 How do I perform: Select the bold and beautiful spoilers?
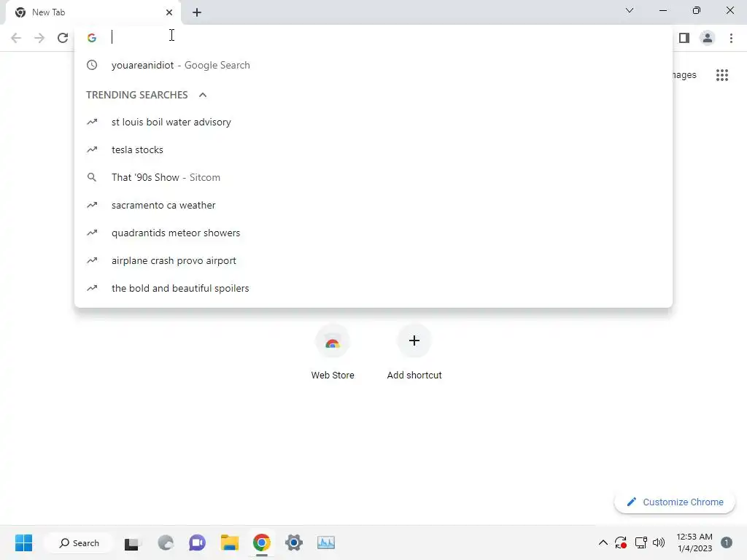[373, 288]
